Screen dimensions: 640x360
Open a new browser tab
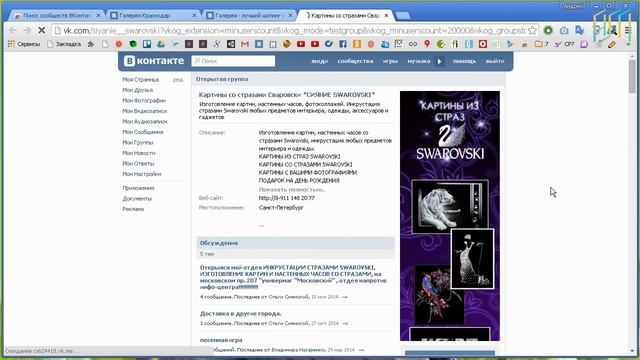click(x=403, y=16)
